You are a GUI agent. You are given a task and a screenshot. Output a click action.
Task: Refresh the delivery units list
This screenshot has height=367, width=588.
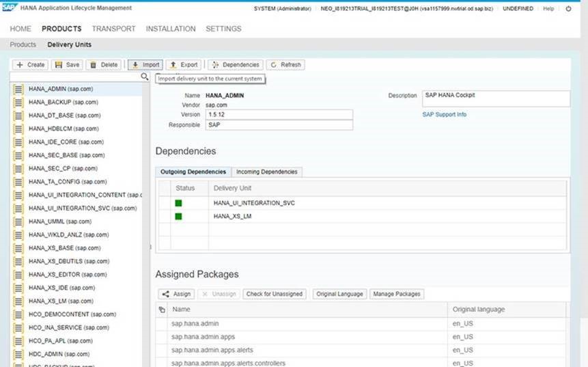[285, 65]
